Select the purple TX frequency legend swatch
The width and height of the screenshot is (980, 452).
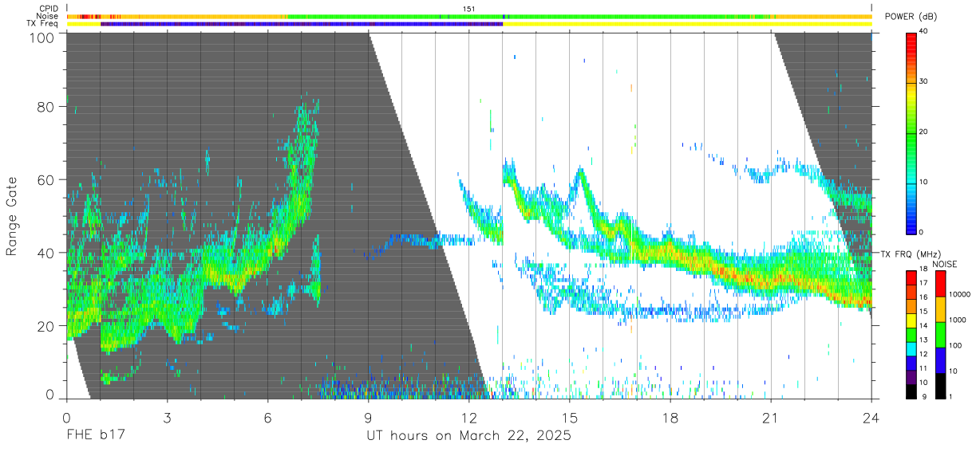pos(911,377)
